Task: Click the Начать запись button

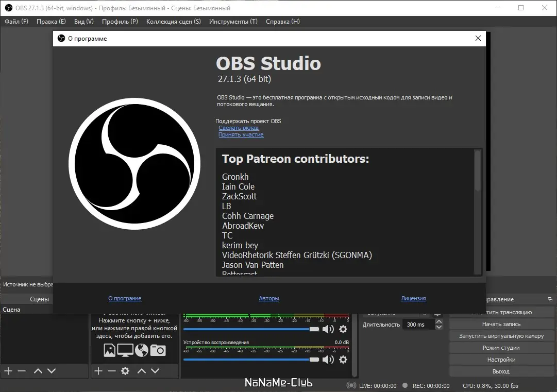Action: [x=501, y=324]
